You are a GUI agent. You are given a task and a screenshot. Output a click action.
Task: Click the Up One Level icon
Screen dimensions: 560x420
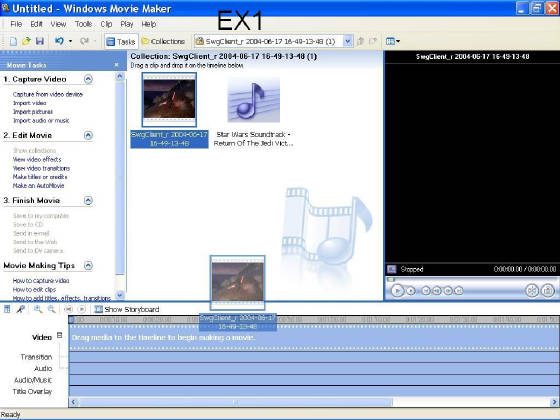point(360,41)
